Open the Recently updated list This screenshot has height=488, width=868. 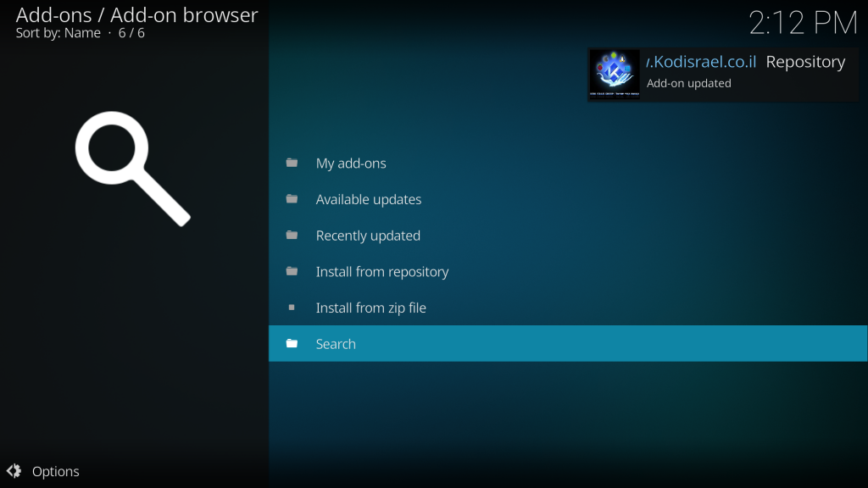[368, 235]
